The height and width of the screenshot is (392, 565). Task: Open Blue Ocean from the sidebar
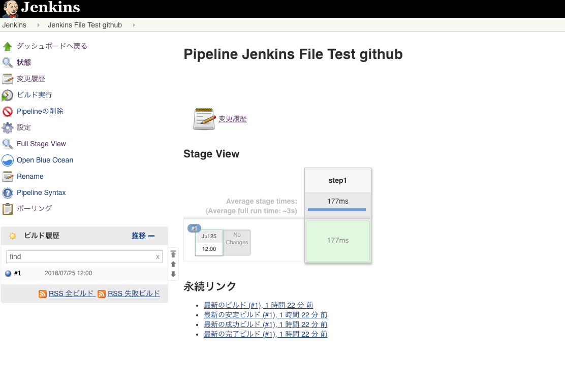point(45,160)
